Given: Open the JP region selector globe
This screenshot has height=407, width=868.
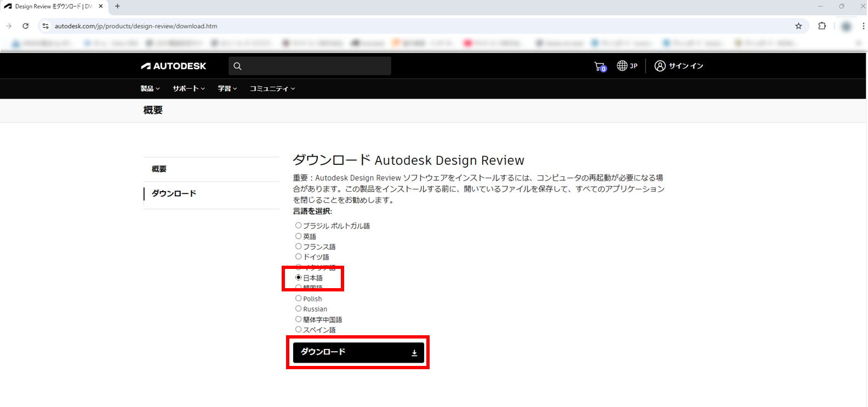Looking at the screenshot, I should click(627, 66).
